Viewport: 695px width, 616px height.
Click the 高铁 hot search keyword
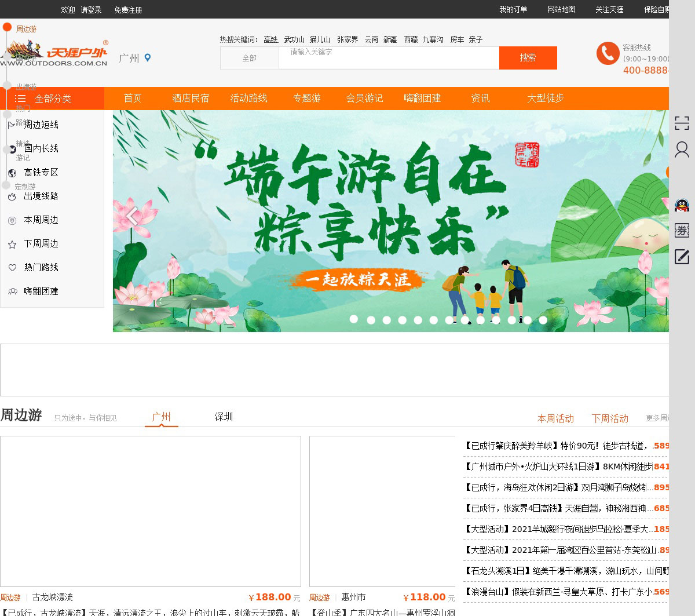[270, 40]
